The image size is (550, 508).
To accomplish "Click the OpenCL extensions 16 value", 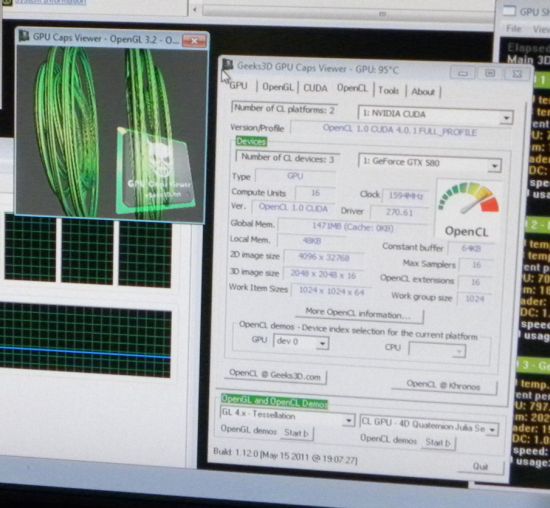I will (x=475, y=282).
